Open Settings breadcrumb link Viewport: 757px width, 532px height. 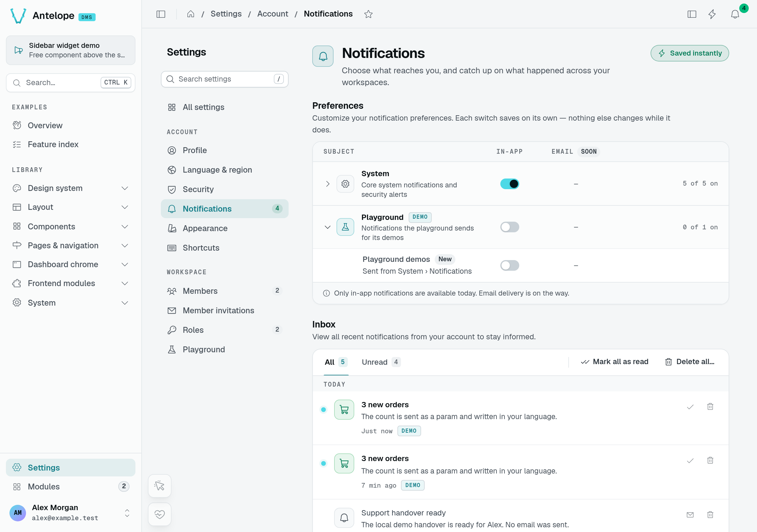coord(226,14)
